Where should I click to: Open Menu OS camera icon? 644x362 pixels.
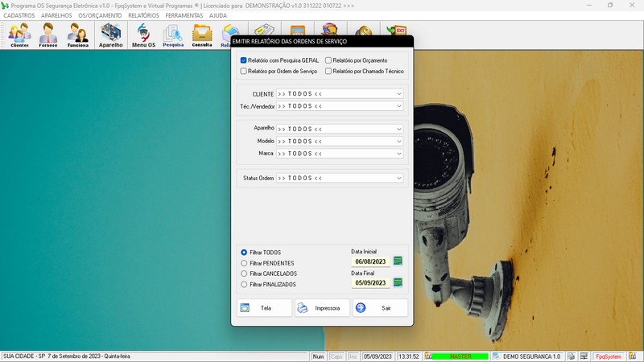[x=143, y=35]
